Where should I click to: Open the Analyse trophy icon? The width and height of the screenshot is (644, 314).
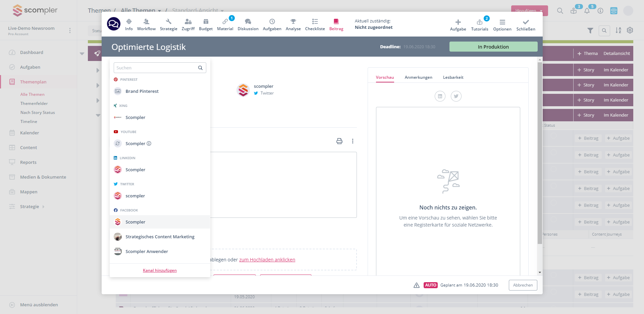(x=293, y=22)
